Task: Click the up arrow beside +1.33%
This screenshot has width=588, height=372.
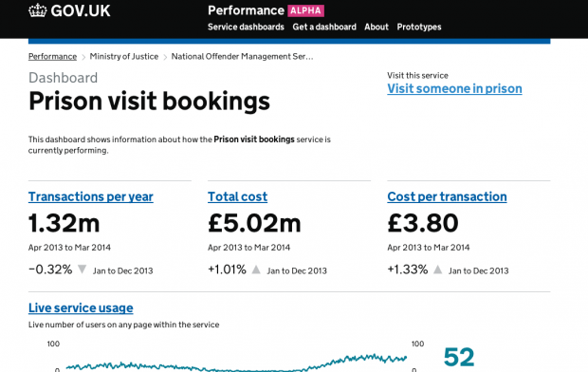Action: [437, 270]
